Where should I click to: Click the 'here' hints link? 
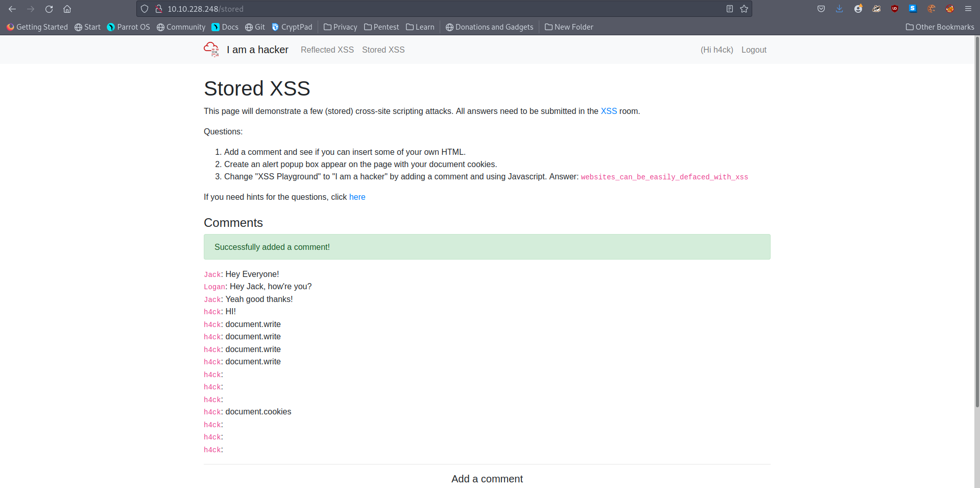357,197
